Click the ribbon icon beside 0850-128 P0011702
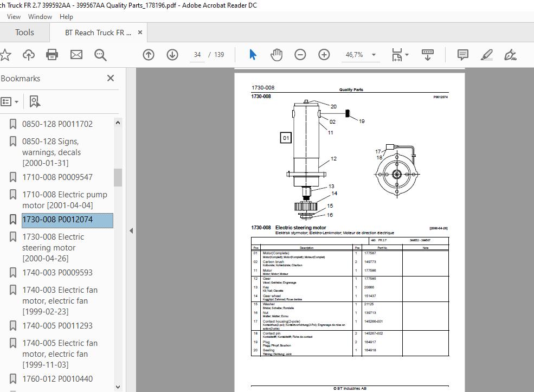The height and width of the screenshot is (392, 534). click(13, 124)
